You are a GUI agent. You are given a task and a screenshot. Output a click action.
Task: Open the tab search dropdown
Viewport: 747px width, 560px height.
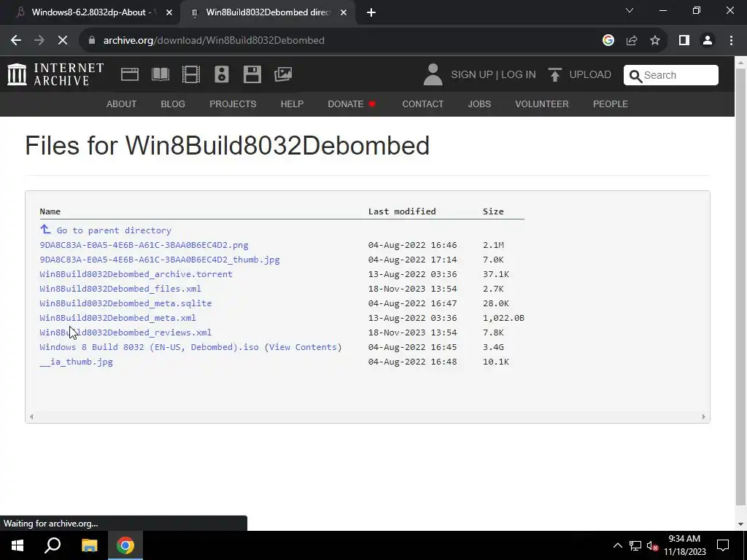630,10
